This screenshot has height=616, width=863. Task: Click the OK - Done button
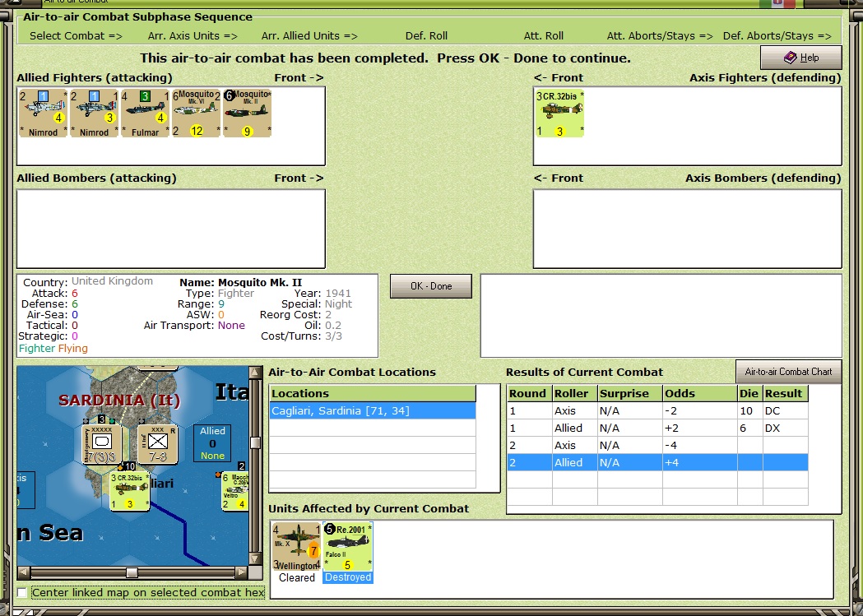pos(431,286)
